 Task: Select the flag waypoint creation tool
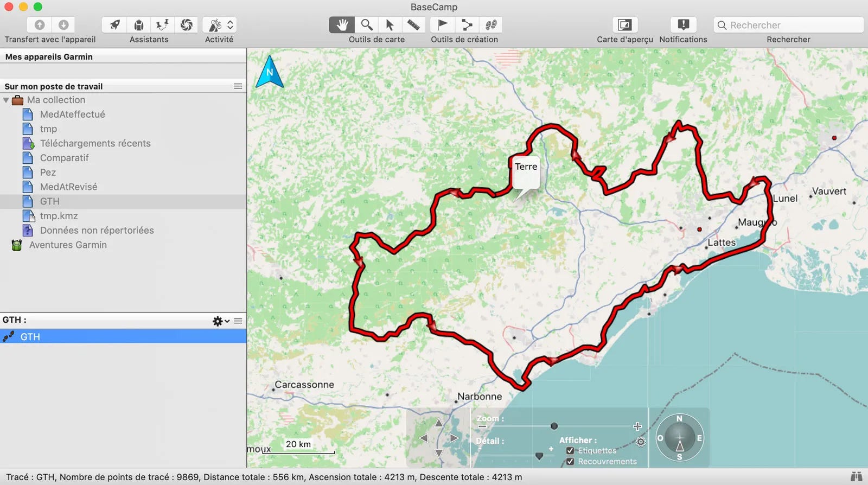coord(442,25)
